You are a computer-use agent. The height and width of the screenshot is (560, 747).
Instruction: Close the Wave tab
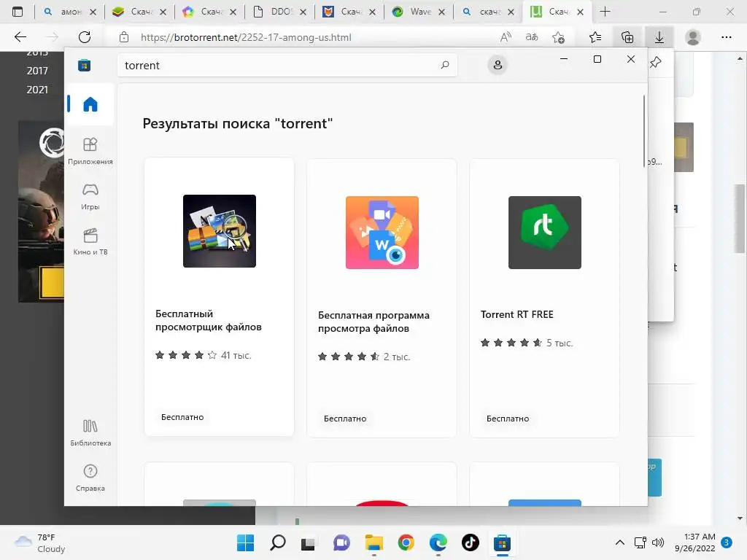point(441,12)
